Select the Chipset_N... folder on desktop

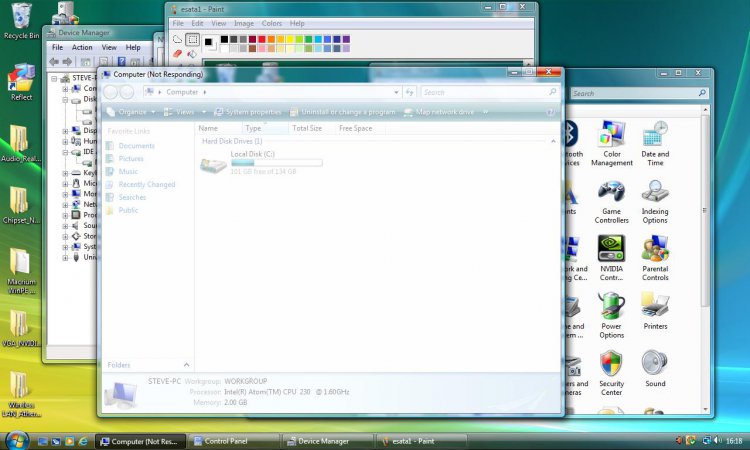21,206
